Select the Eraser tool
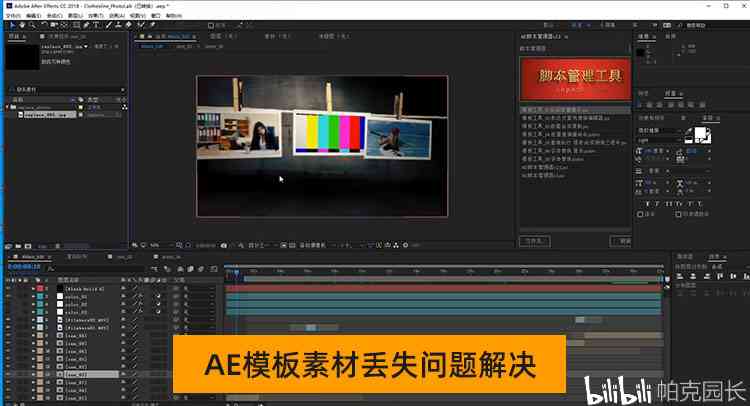 [x=128, y=25]
